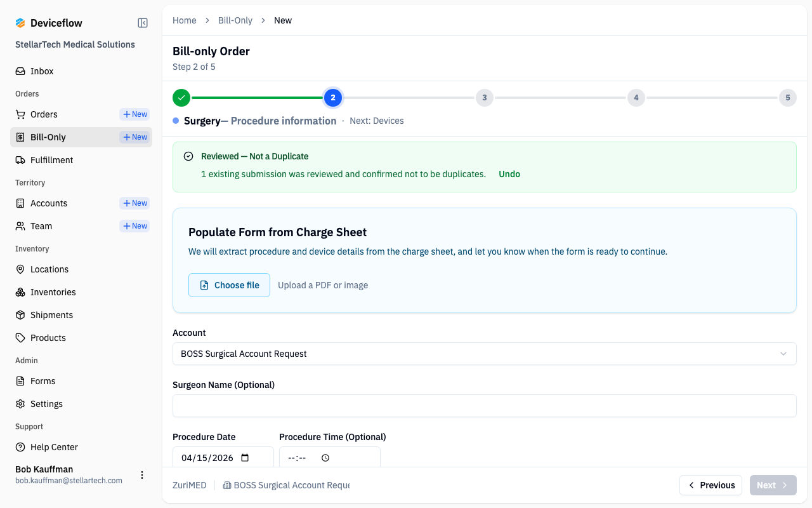Click 'Next: Devices' step hint text
812x508 pixels.
tap(377, 121)
